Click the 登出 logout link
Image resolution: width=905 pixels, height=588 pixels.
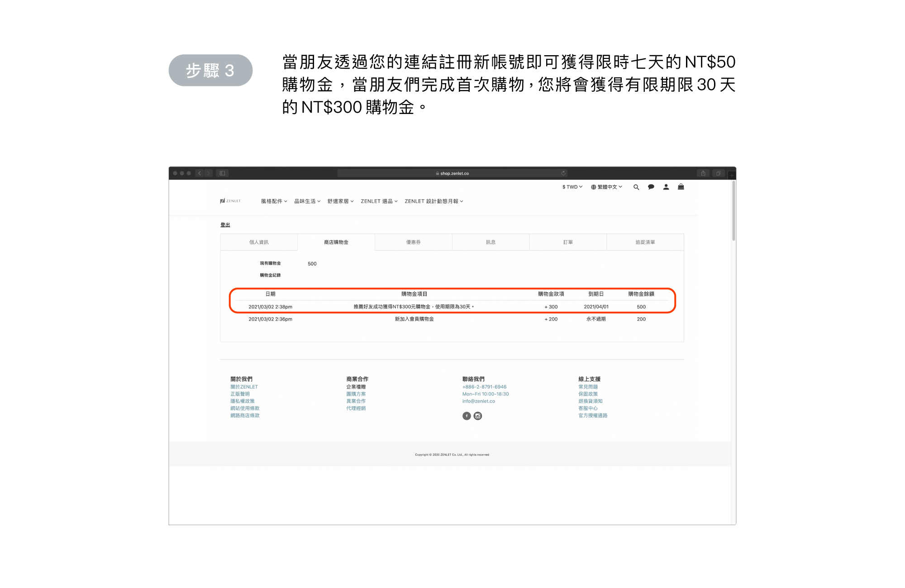pos(225,225)
